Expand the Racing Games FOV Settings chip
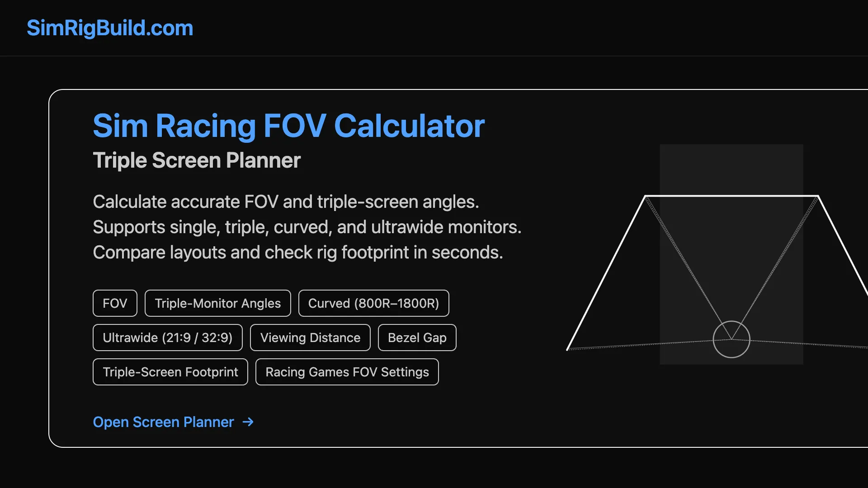 (x=347, y=372)
